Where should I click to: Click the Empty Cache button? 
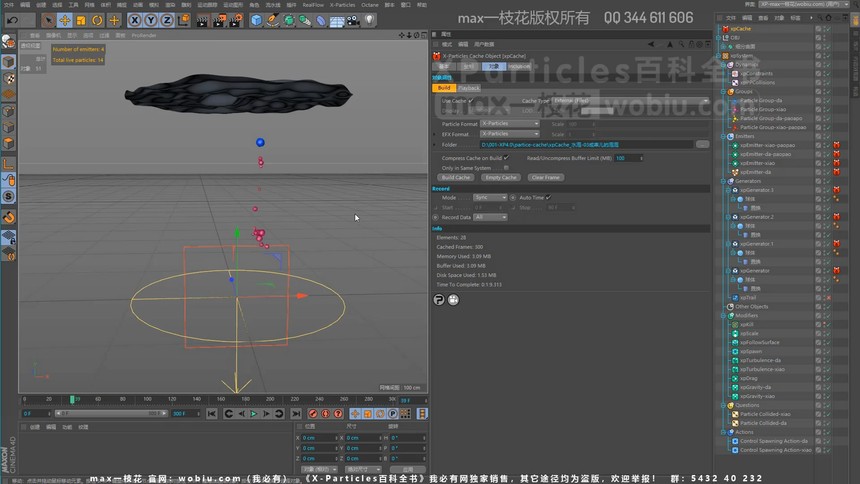(501, 177)
